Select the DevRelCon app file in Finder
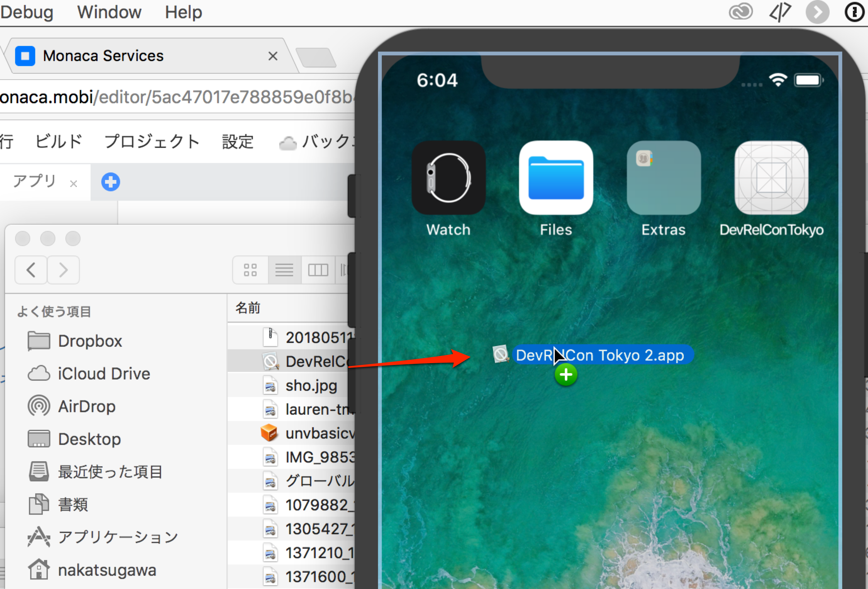Screen dimensions: 868x589 pyautogui.click(x=291, y=361)
